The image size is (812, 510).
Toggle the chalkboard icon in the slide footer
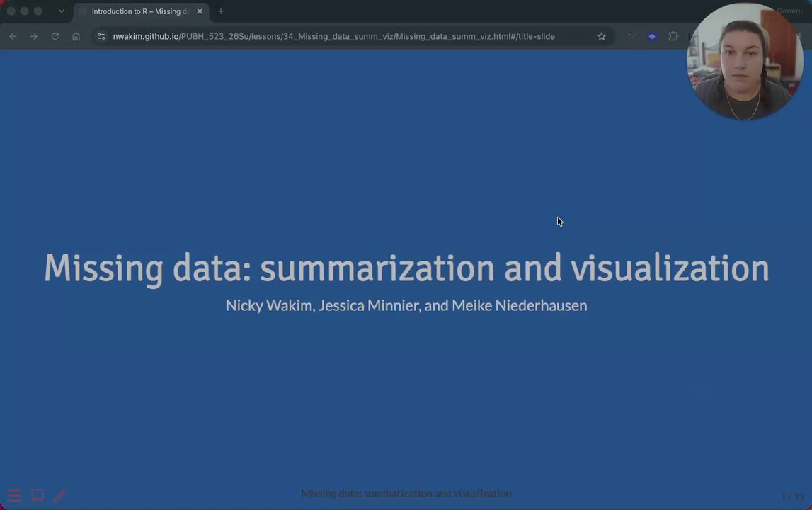coord(38,496)
